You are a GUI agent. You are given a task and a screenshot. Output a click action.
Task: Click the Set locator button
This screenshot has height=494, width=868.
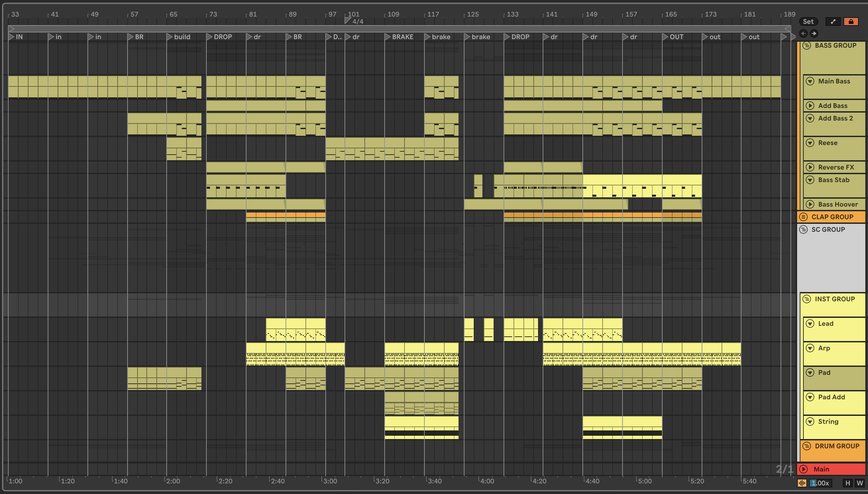808,22
